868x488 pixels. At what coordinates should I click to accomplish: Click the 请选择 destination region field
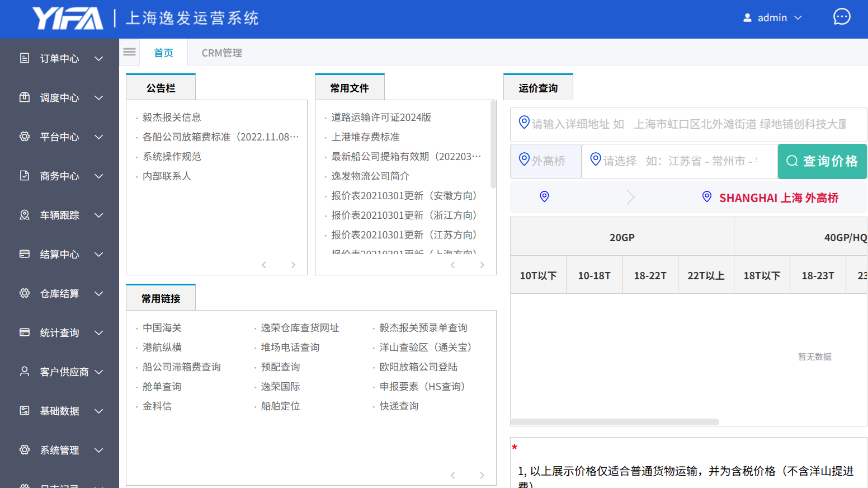point(680,161)
